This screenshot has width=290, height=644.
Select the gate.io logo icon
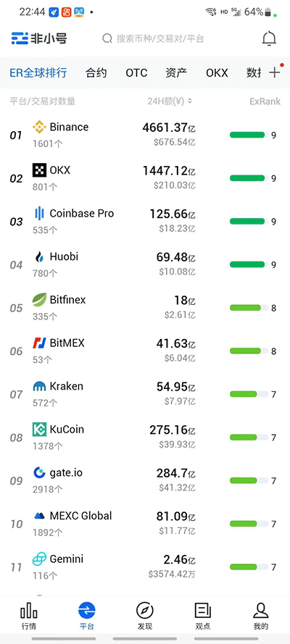(39, 472)
